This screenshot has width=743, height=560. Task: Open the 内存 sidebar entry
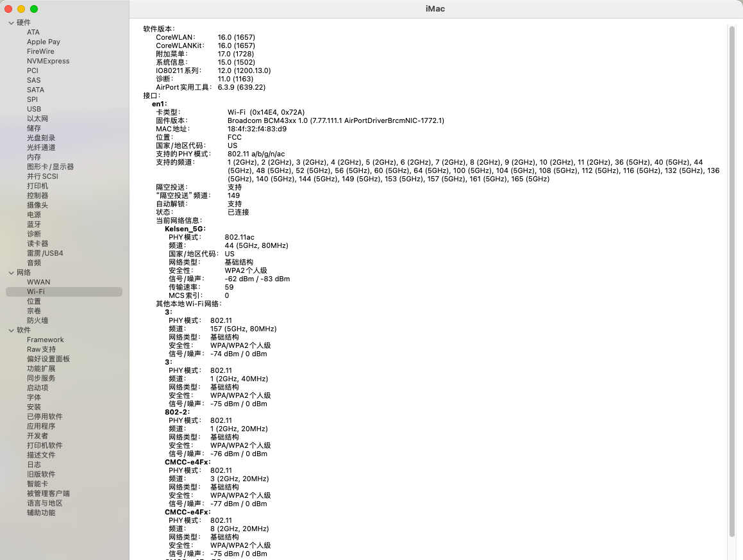coord(34,157)
